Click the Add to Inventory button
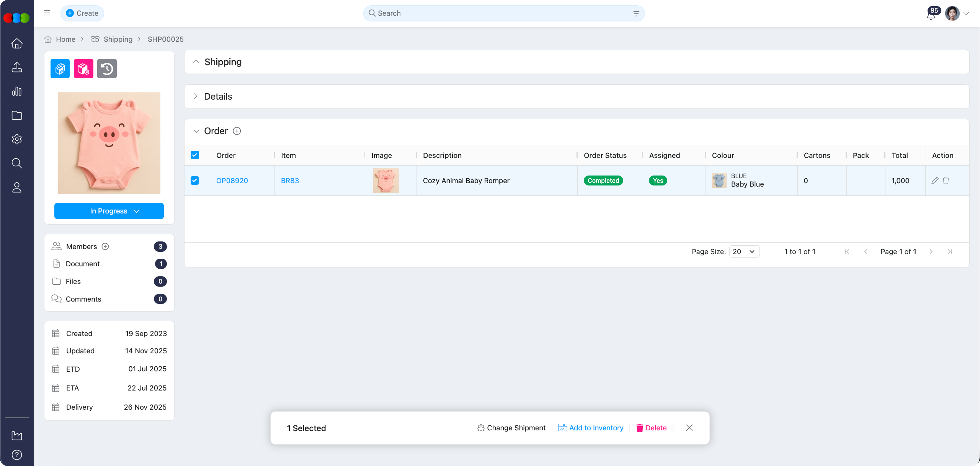980x466 pixels. 591,428
